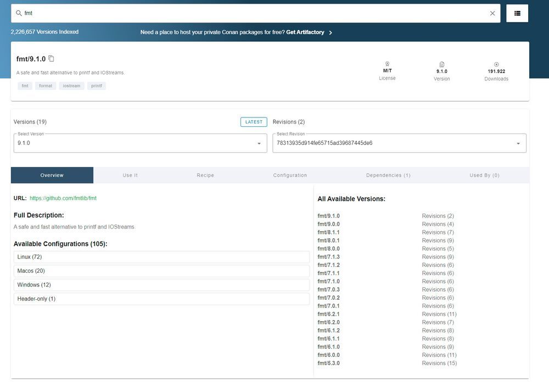
Task: Select fmt/9.0.0 in available versions
Action: (x=328, y=224)
